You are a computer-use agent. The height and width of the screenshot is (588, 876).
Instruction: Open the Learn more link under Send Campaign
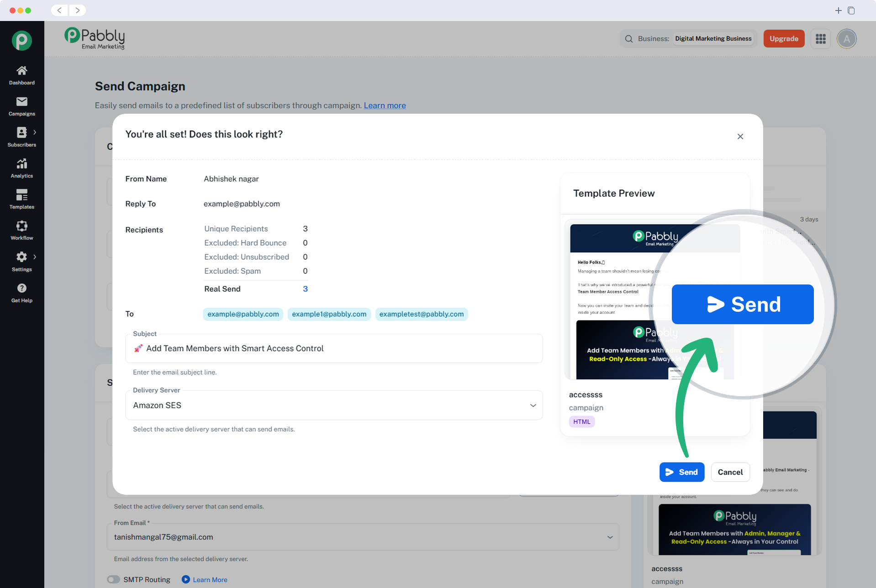pyautogui.click(x=385, y=105)
